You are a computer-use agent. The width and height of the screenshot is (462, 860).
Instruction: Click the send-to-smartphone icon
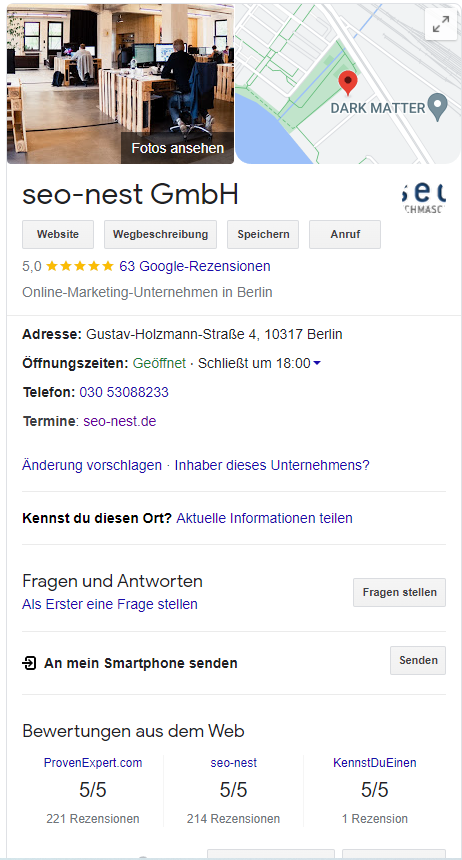point(29,663)
